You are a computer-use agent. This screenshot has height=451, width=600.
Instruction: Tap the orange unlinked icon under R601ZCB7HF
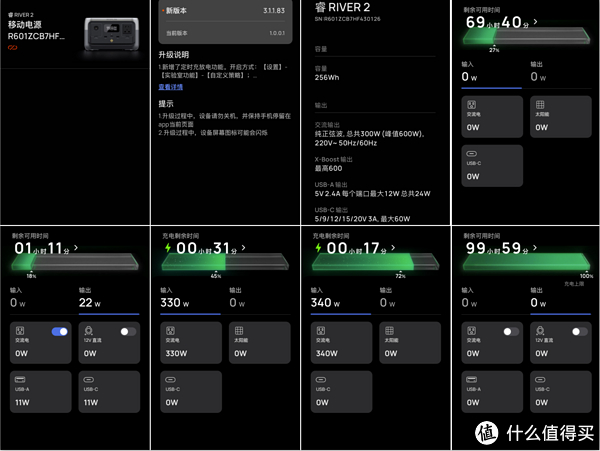(12, 47)
